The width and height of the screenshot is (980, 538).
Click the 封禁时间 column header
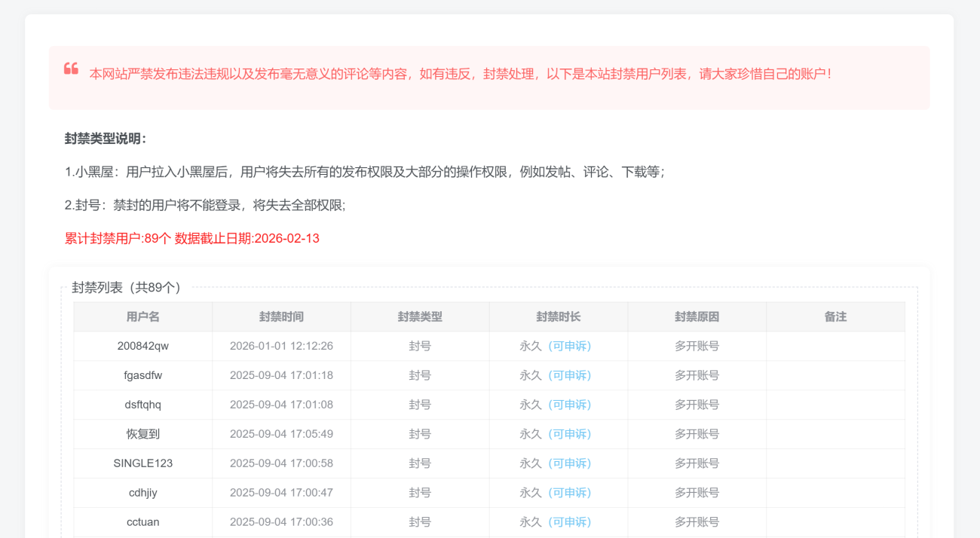(x=281, y=317)
